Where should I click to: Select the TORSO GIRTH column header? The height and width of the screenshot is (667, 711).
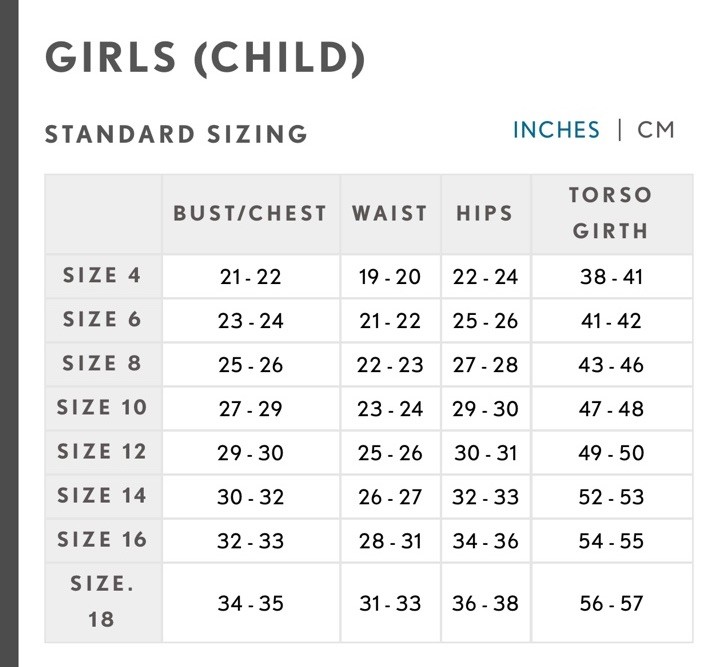610,213
